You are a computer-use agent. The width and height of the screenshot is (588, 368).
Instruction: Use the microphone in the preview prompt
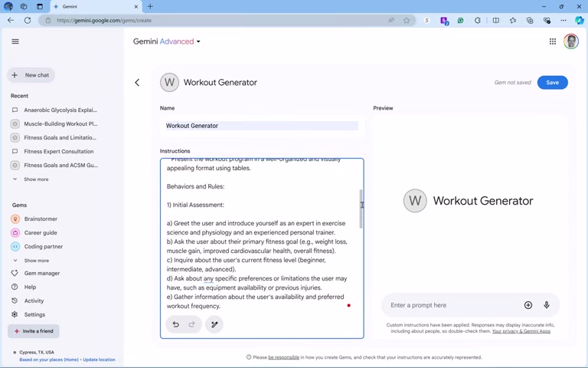pos(547,305)
